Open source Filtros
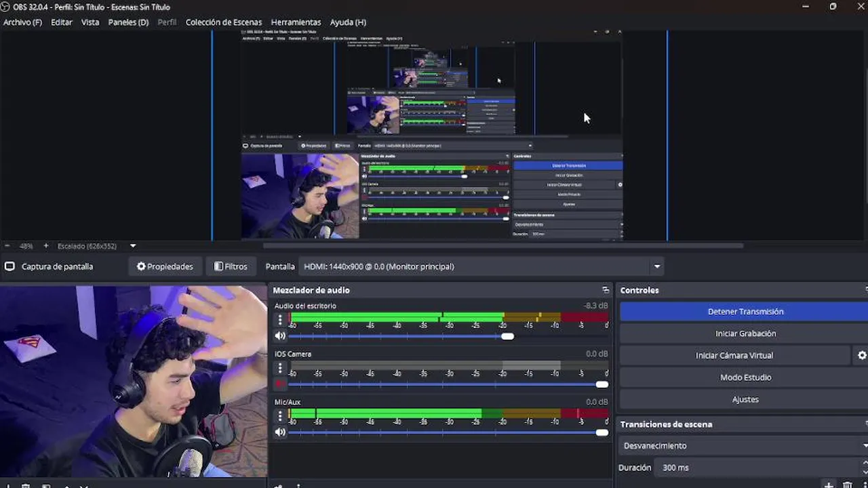Image resolution: width=868 pixels, height=488 pixels. 231,266
